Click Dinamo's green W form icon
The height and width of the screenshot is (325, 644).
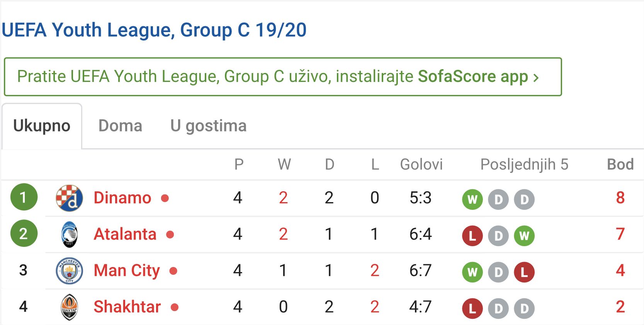click(x=472, y=199)
